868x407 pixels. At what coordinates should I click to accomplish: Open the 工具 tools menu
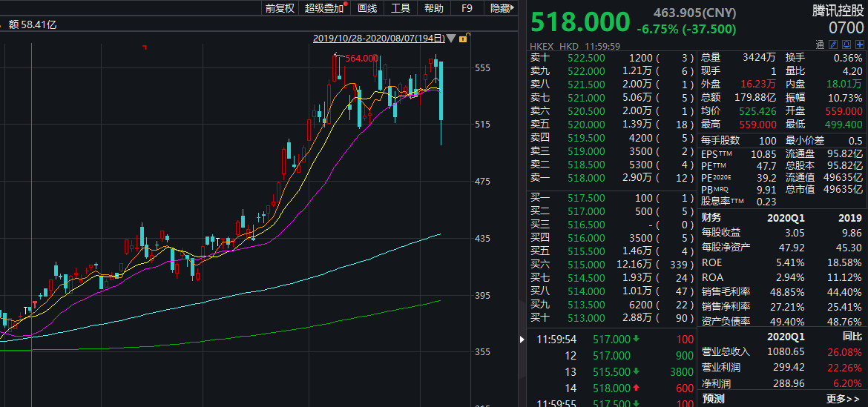click(400, 7)
